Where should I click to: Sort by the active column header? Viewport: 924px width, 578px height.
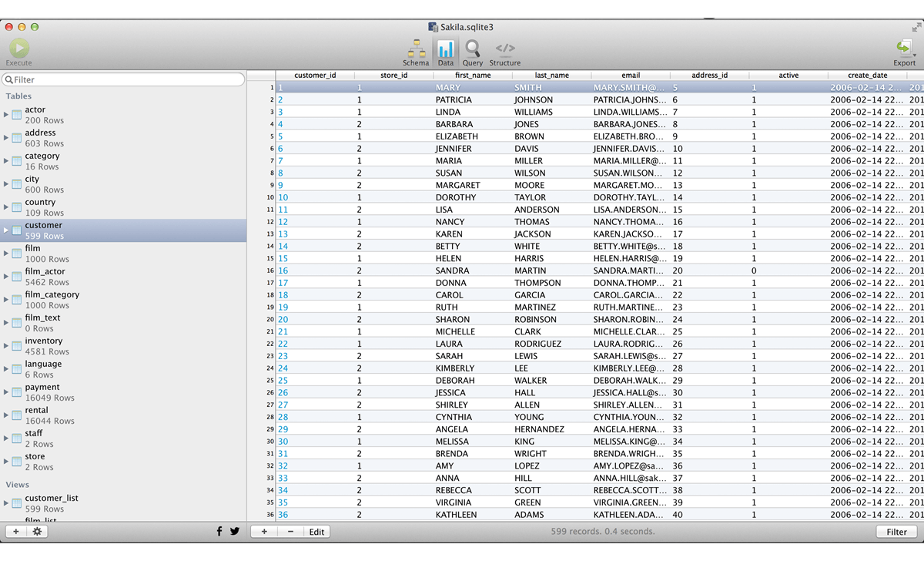pyautogui.click(x=788, y=76)
